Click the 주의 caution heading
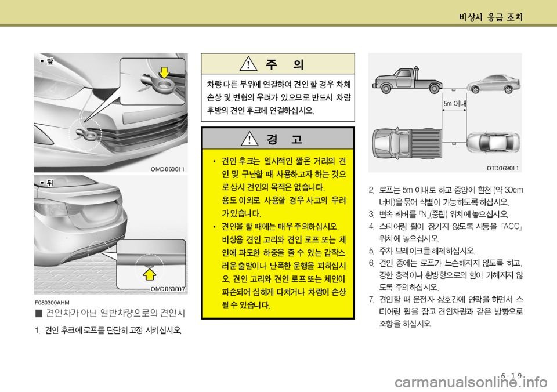The width and height of the screenshot is (557, 392). click(284, 64)
